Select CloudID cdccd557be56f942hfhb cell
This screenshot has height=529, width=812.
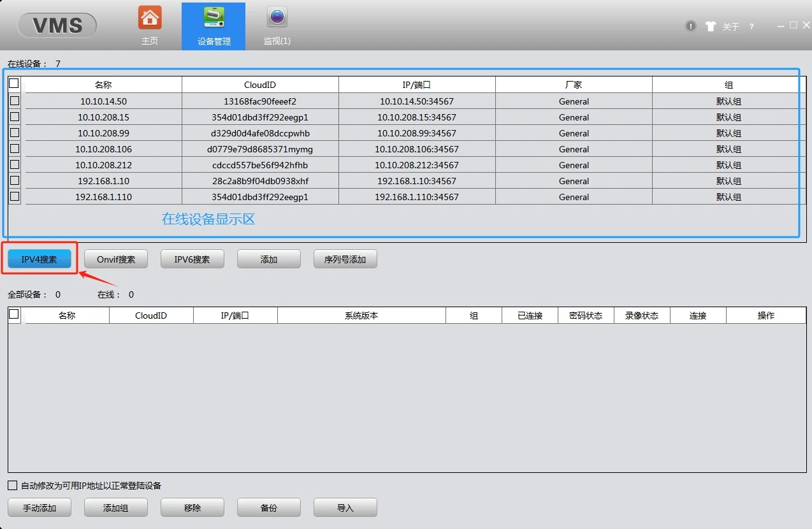click(260, 165)
